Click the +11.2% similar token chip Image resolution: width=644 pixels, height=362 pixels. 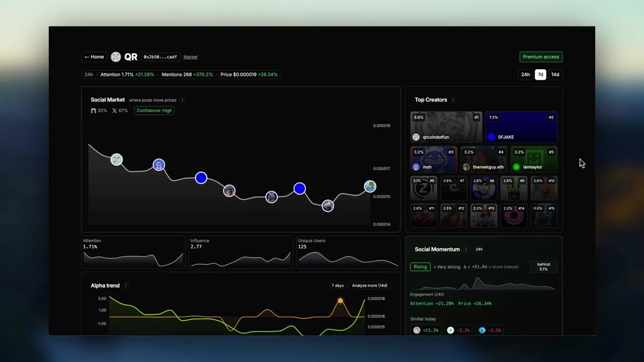(x=426, y=330)
